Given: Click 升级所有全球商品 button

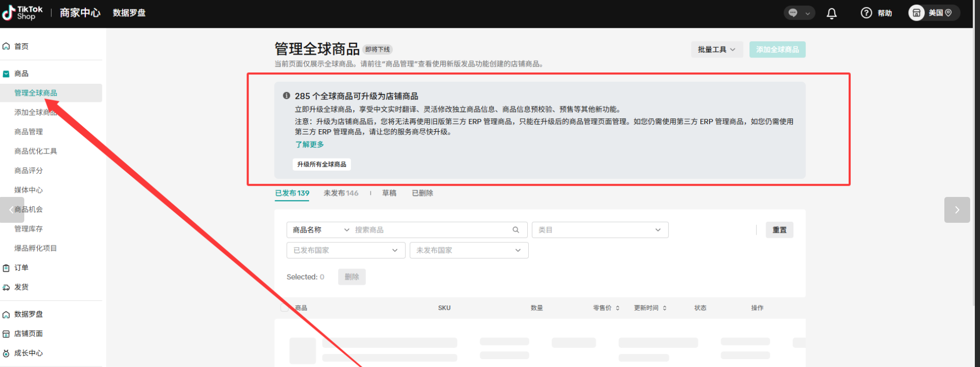Looking at the screenshot, I should click(x=322, y=164).
